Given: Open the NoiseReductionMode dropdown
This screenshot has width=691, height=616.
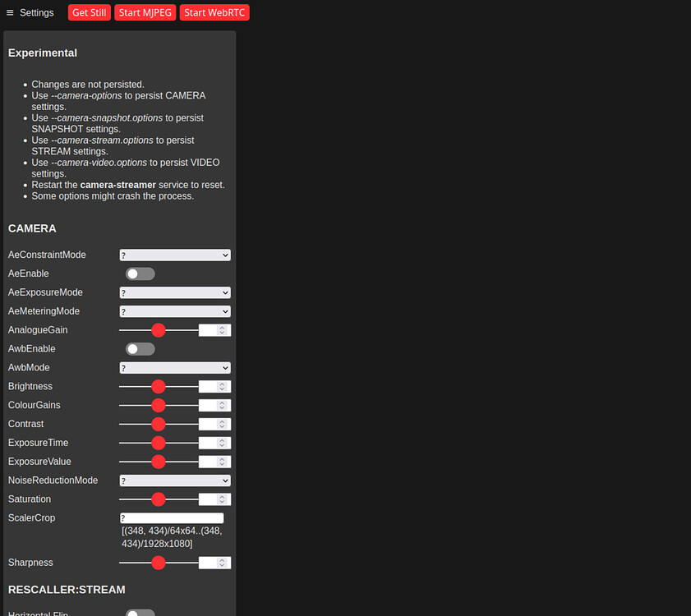Looking at the screenshot, I should pos(174,480).
